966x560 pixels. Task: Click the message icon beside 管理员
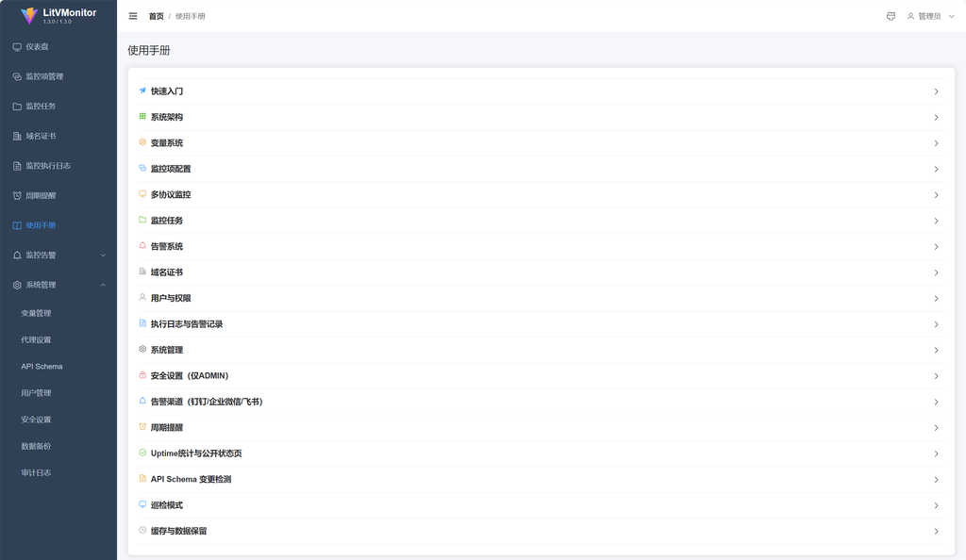[x=891, y=16]
